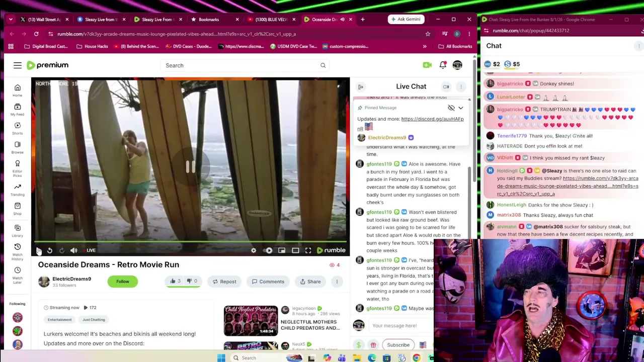
Task: Open the user profile avatar menu
Action: [457, 65]
